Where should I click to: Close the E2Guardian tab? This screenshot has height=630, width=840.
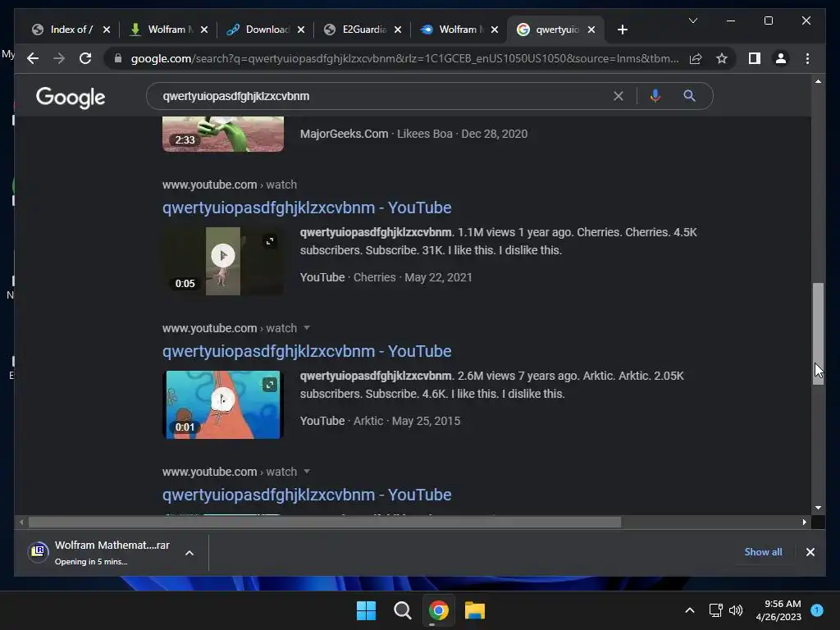coord(398,30)
